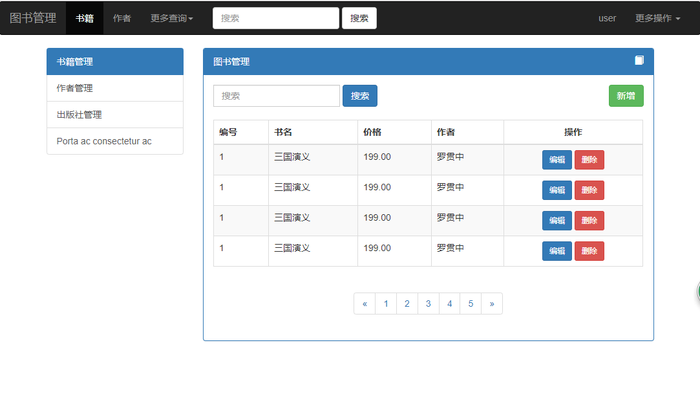Viewport: 700px width, 398px height.
Task: Click 三国演义 in the first table row
Action: [x=292, y=157]
